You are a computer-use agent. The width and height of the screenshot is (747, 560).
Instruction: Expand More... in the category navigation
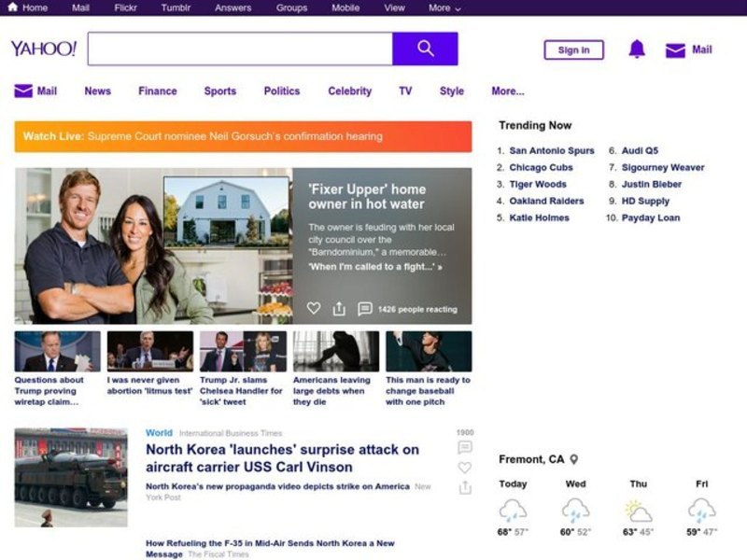(507, 91)
